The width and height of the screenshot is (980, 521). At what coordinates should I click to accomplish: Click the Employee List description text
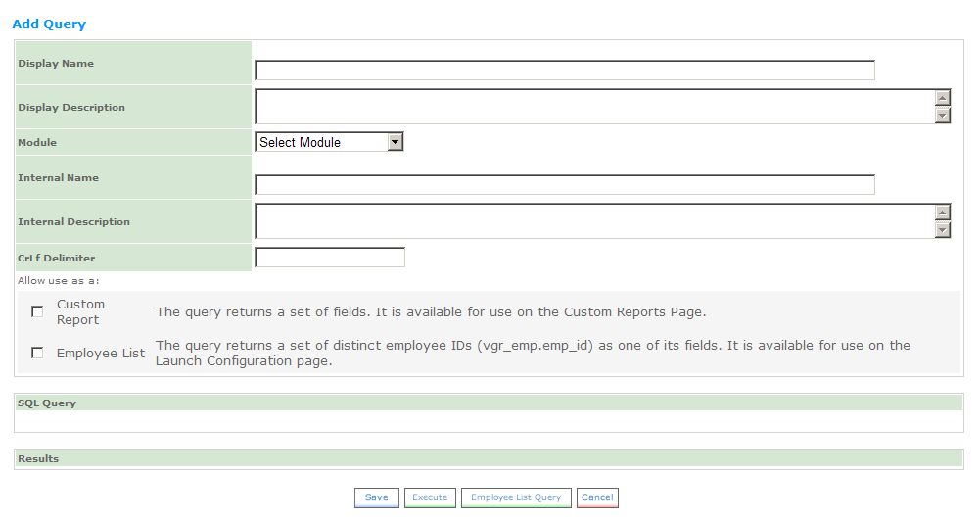point(533,353)
